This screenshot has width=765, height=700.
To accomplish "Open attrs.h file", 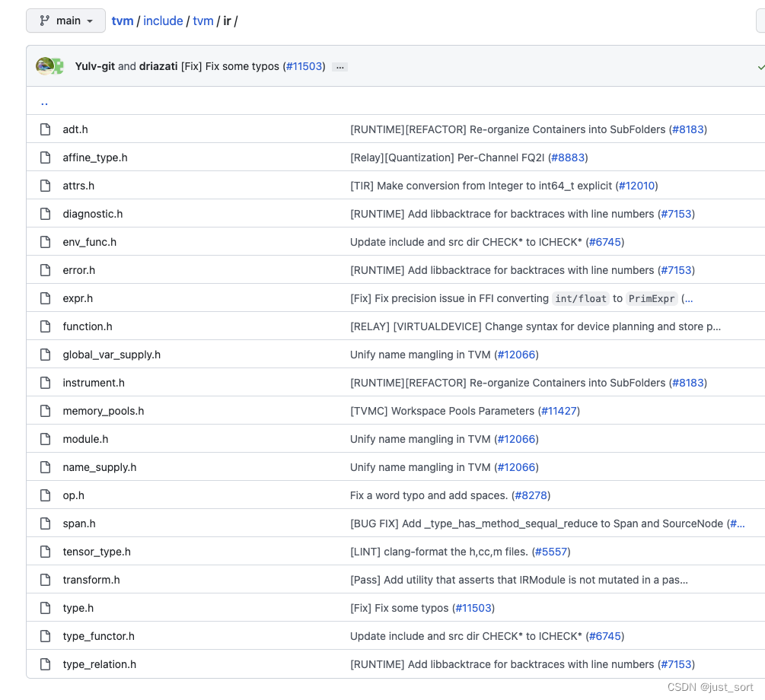I will (x=78, y=186).
